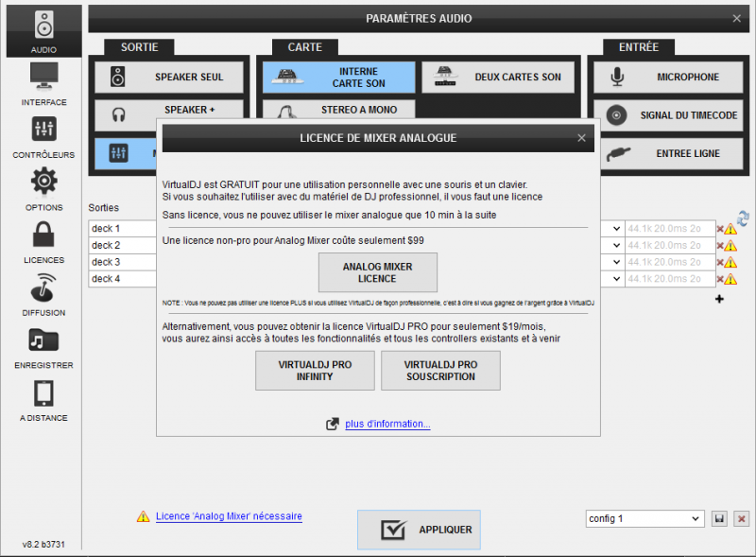The height and width of the screenshot is (557, 756).
Task: Remove the deck 4 output row
Action: [720, 280]
